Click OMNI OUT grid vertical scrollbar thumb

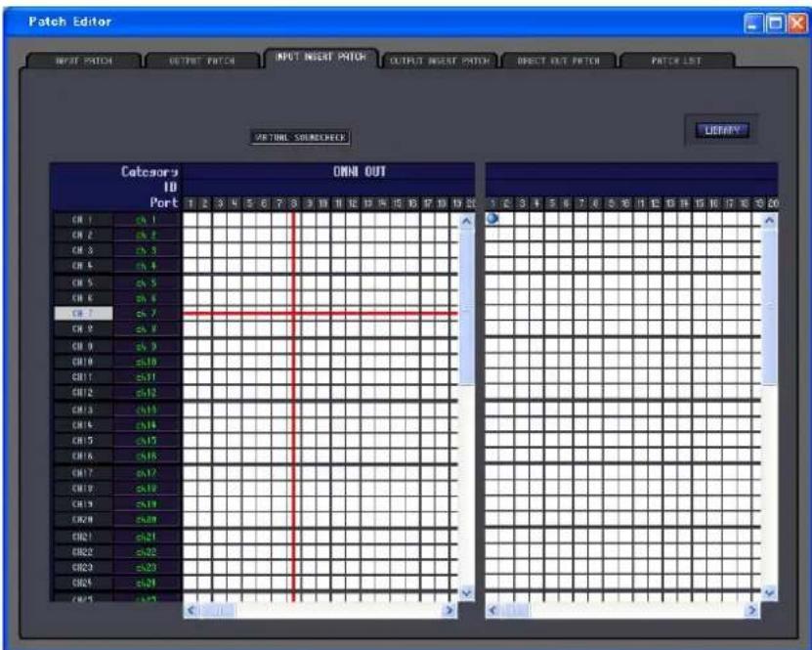pos(467,307)
